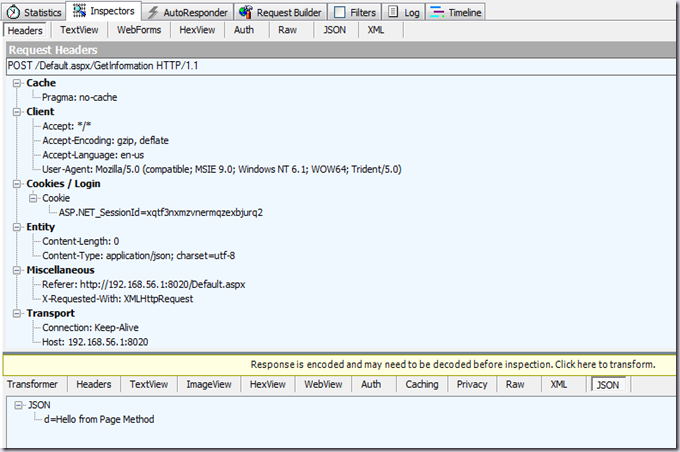Switch to the response Caching tab

[422, 384]
